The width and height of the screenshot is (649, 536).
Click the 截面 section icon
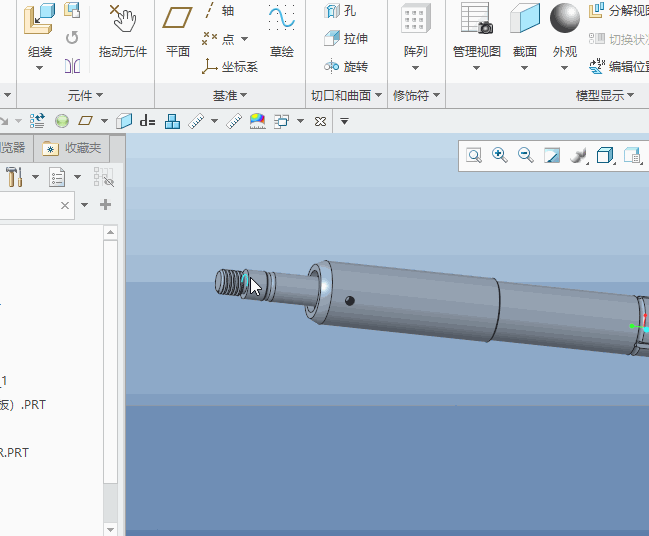pos(525,19)
